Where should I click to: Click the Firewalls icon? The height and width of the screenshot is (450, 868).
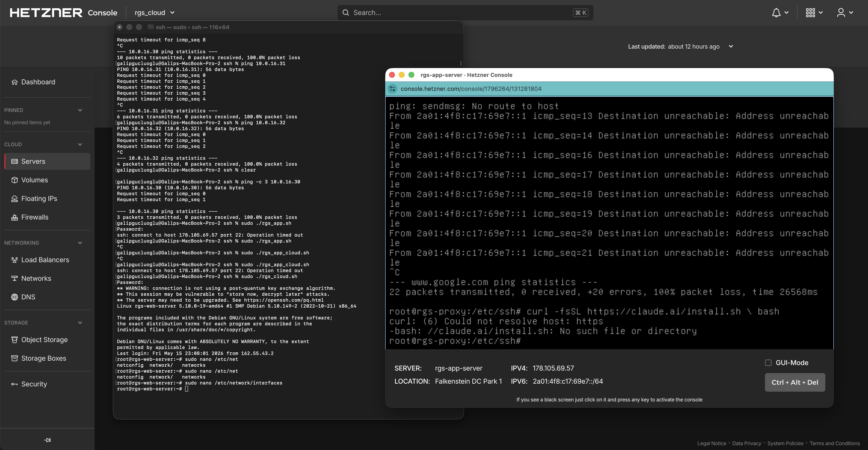tap(15, 217)
